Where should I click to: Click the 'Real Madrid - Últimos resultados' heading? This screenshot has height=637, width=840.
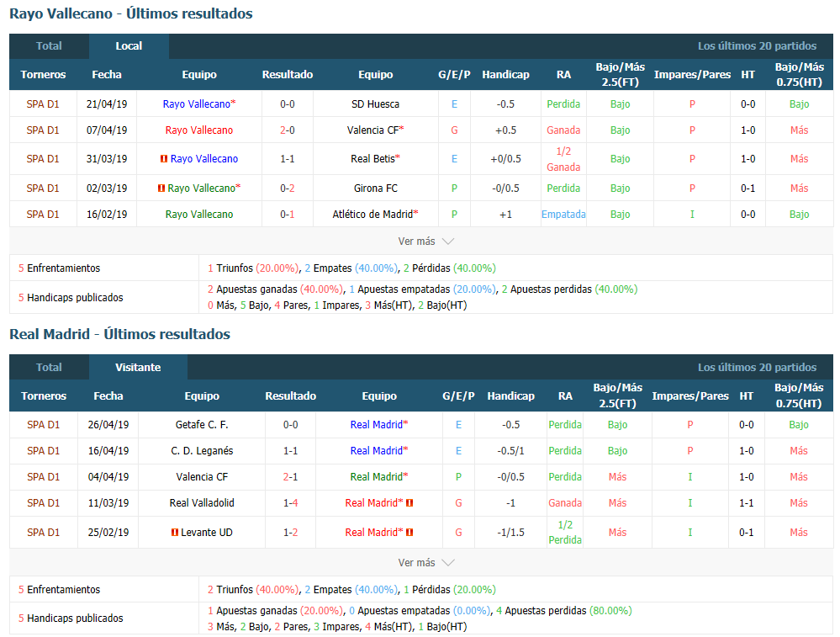(120, 334)
